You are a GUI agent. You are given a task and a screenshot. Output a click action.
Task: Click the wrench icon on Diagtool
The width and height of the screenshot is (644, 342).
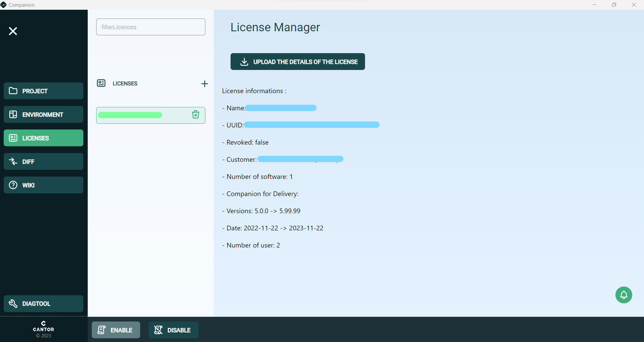pyautogui.click(x=13, y=304)
